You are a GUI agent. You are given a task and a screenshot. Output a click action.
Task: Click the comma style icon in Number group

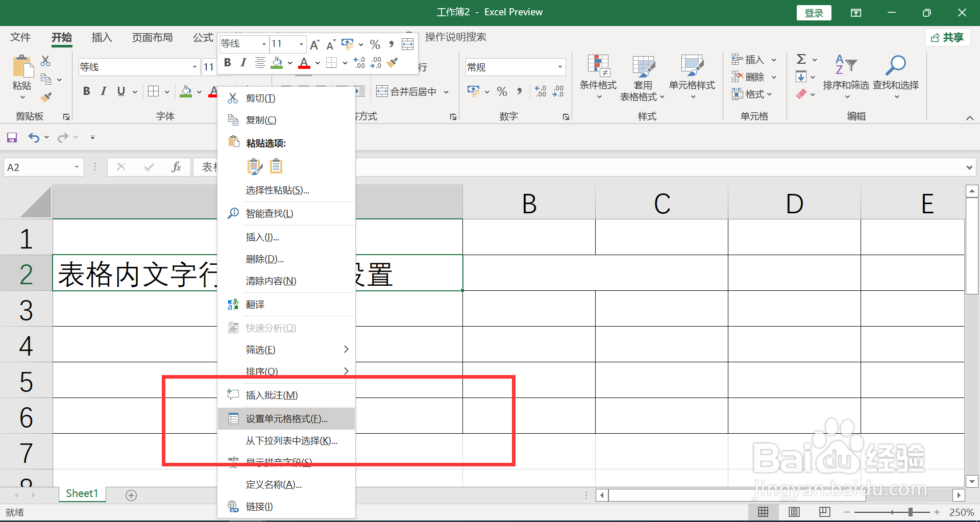coord(520,91)
